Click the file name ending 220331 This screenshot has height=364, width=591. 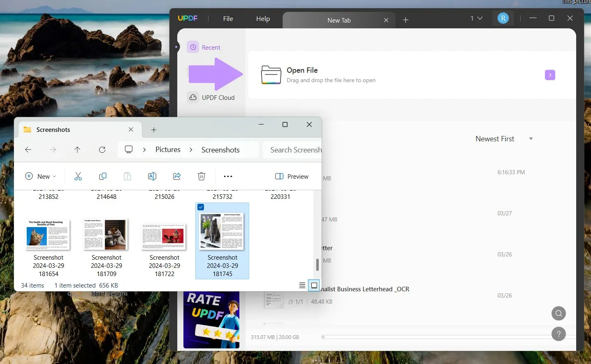280,197
